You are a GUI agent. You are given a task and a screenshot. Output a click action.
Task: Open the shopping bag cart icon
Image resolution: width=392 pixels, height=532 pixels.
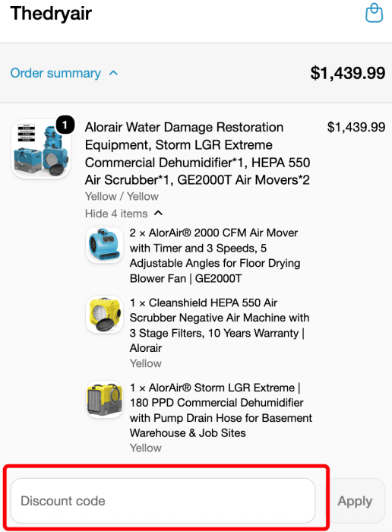[x=374, y=13]
